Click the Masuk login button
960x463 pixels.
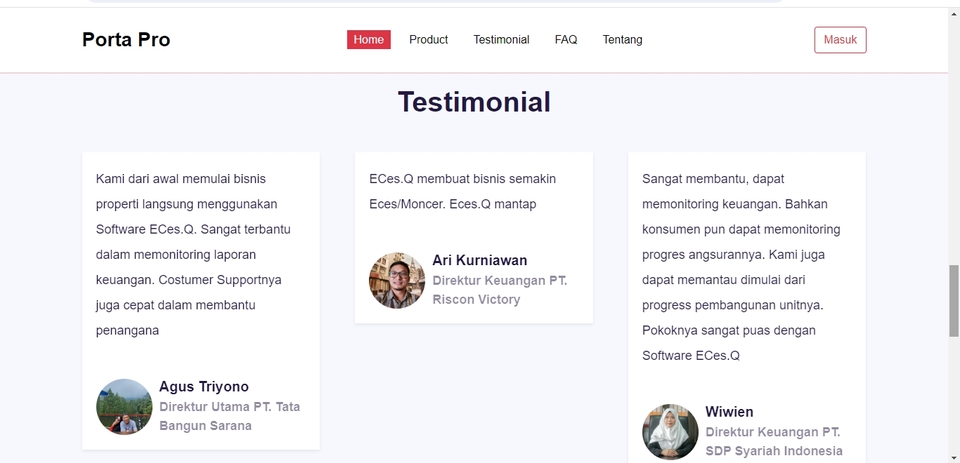click(840, 40)
